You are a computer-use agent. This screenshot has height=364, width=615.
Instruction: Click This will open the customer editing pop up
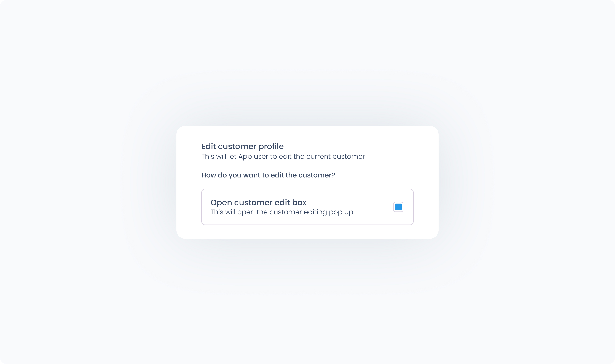click(282, 212)
